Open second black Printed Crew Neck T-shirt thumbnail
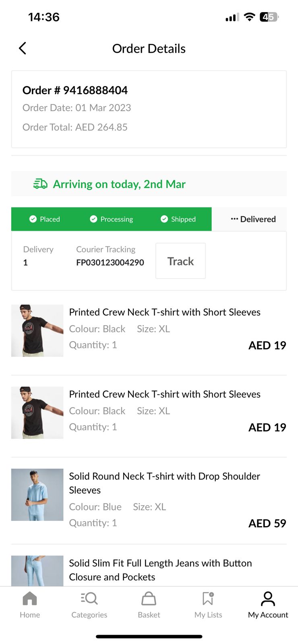This screenshot has height=644, width=298. click(x=37, y=413)
